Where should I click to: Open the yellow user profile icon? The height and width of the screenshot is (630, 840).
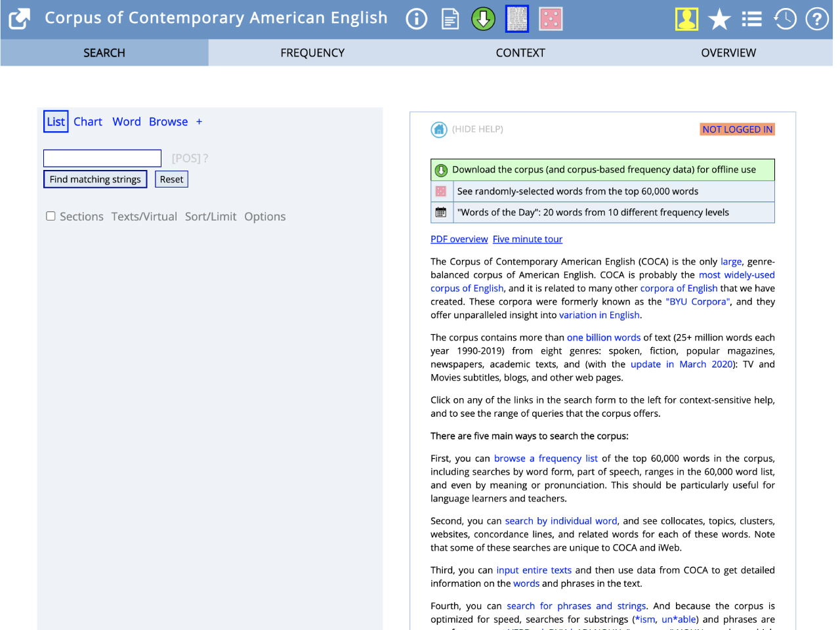coord(686,19)
